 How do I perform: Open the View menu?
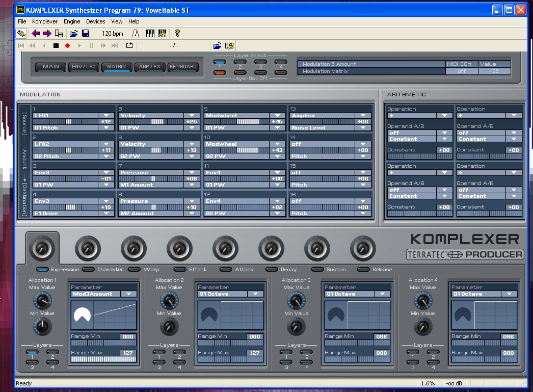(x=117, y=21)
